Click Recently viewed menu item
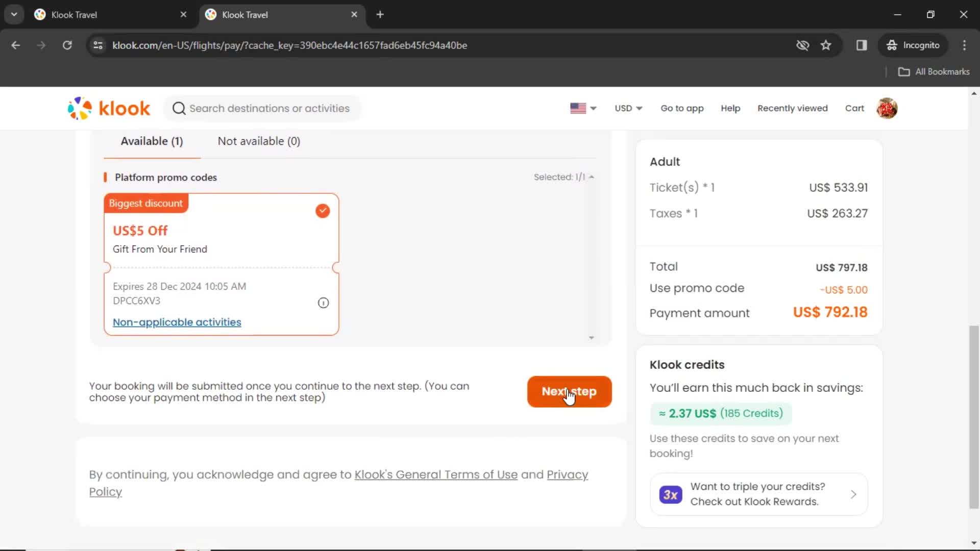The height and width of the screenshot is (551, 980). 792,108
